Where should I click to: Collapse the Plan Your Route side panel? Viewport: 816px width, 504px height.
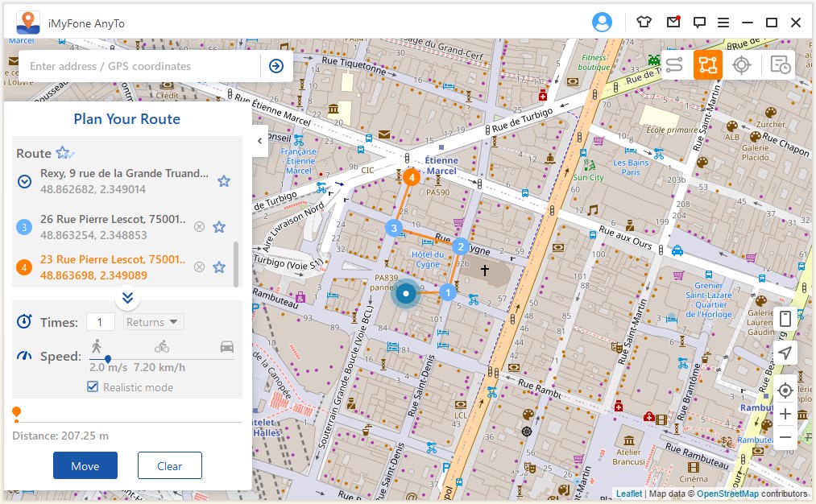coord(259,141)
